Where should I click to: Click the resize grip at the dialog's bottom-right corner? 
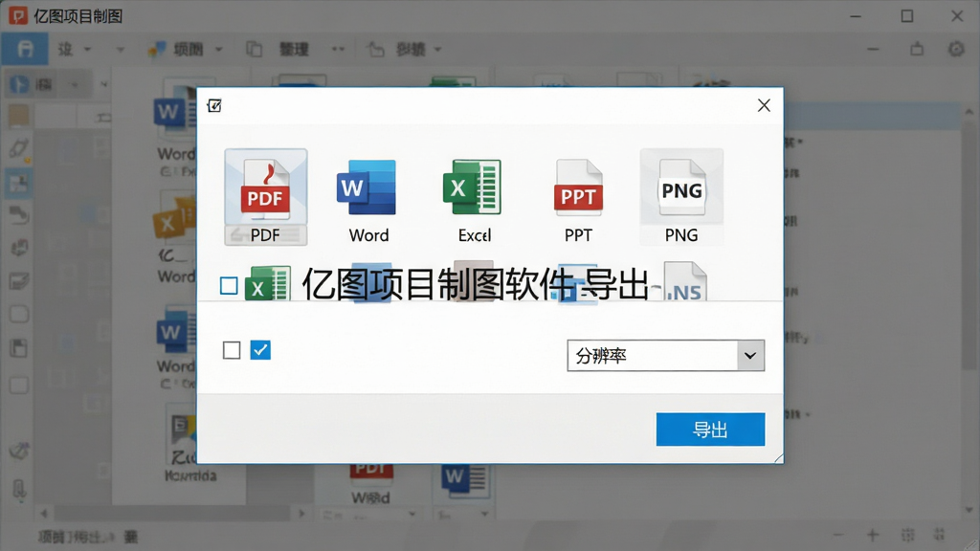click(x=778, y=458)
